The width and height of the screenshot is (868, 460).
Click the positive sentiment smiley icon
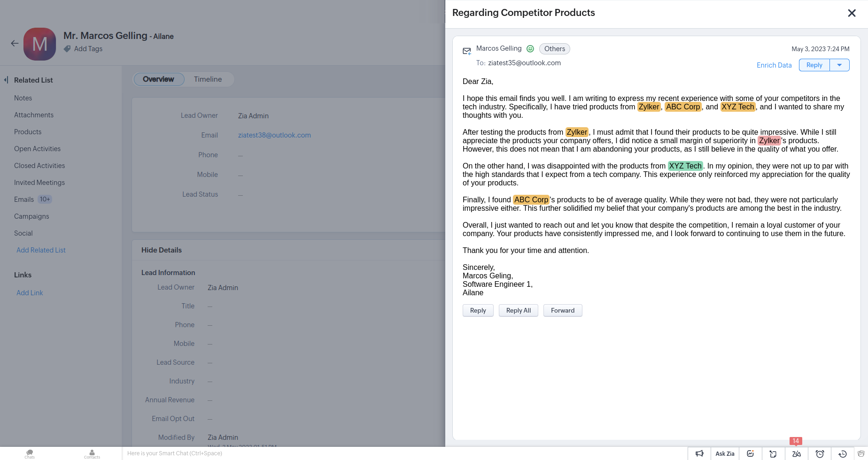click(530, 49)
